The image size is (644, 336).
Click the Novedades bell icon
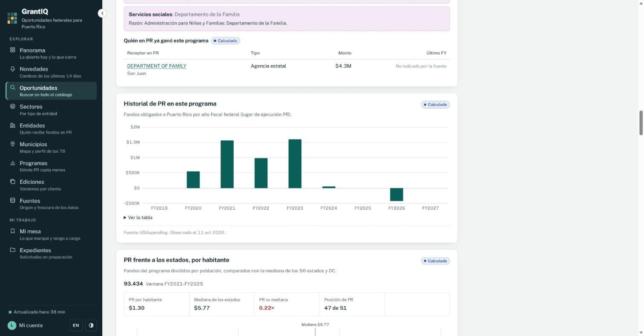[x=13, y=68]
